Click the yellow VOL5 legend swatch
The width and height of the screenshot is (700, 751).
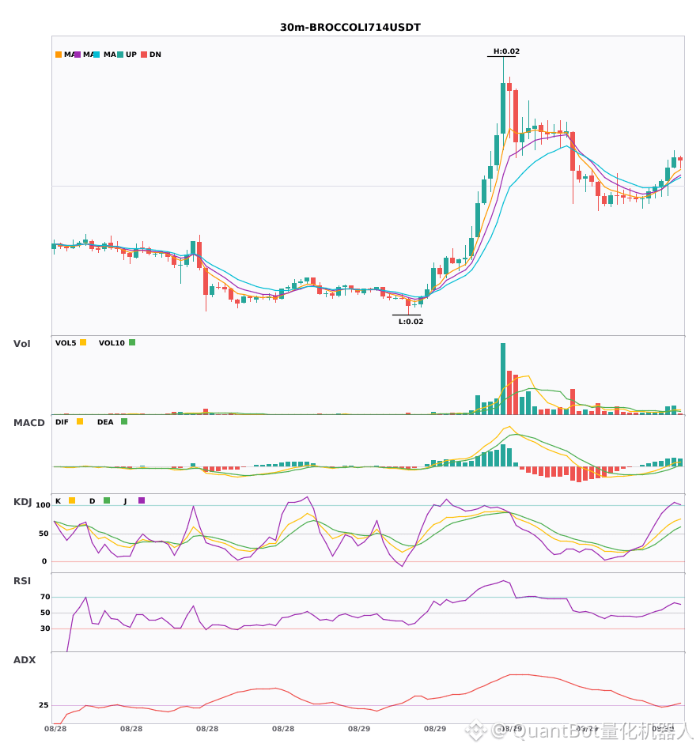pyautogui.click(x=83, y=342)
